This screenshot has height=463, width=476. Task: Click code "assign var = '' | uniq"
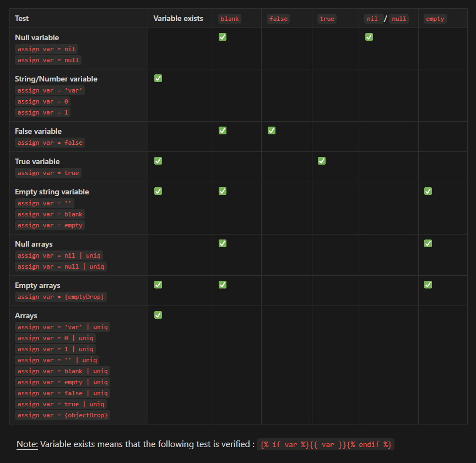pos(57,360)
